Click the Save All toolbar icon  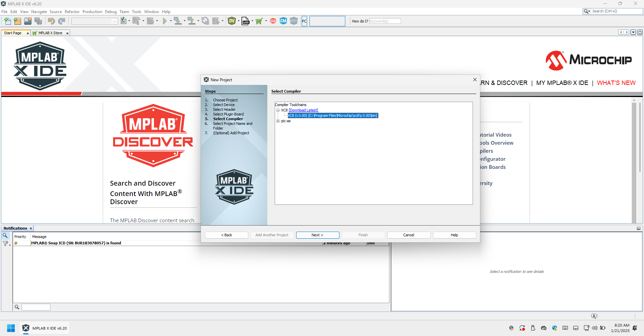pos(39,21)
